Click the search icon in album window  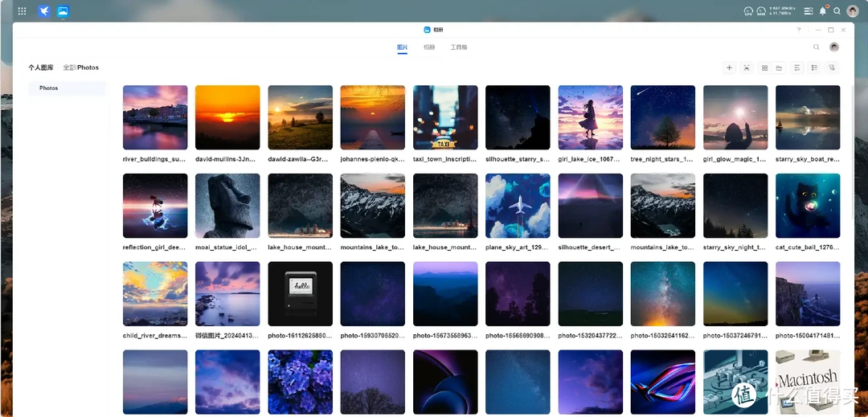tap(817, 47)
